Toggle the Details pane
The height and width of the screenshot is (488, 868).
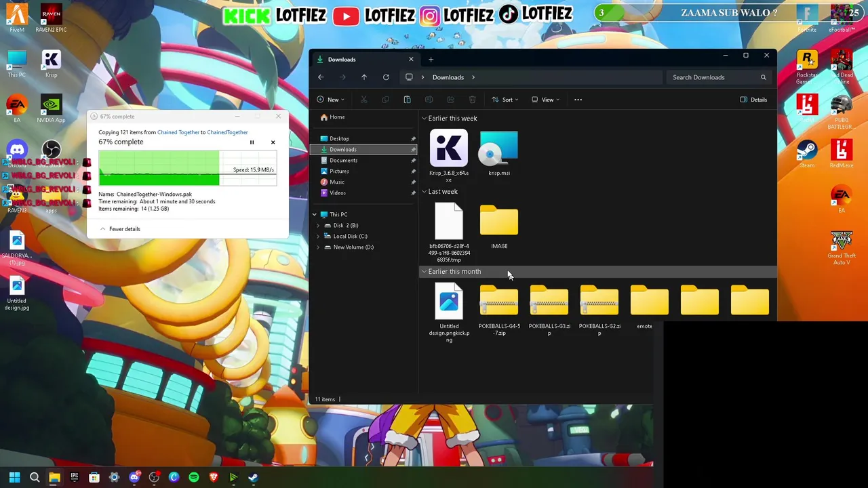pyautogui.click(x=753, y=100)
